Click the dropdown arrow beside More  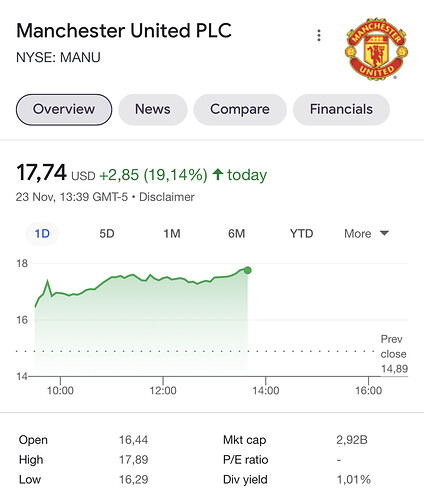[384, 233]
